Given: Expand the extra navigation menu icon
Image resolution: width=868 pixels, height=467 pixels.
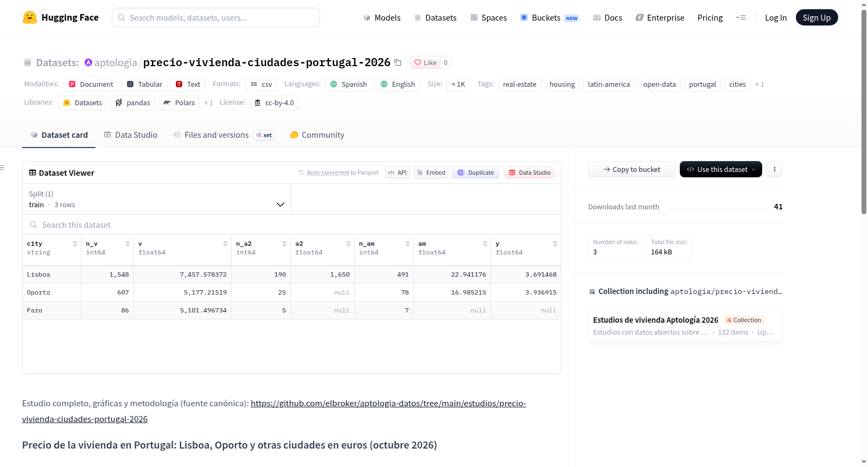Looking at the screenshot, I should (741, 17).
